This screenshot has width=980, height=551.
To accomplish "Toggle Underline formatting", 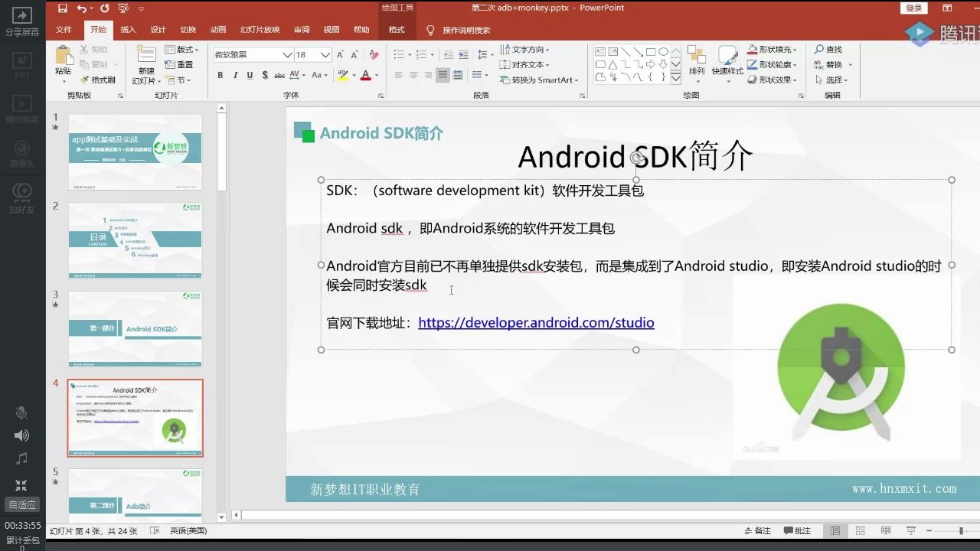I will pos(250,75).
